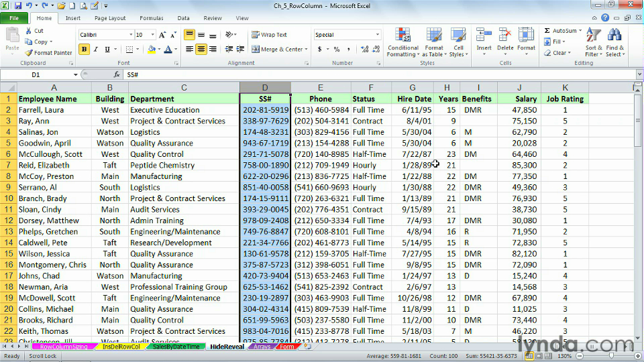
Task: Open Conditional Formatting menu
Action: 403,42
